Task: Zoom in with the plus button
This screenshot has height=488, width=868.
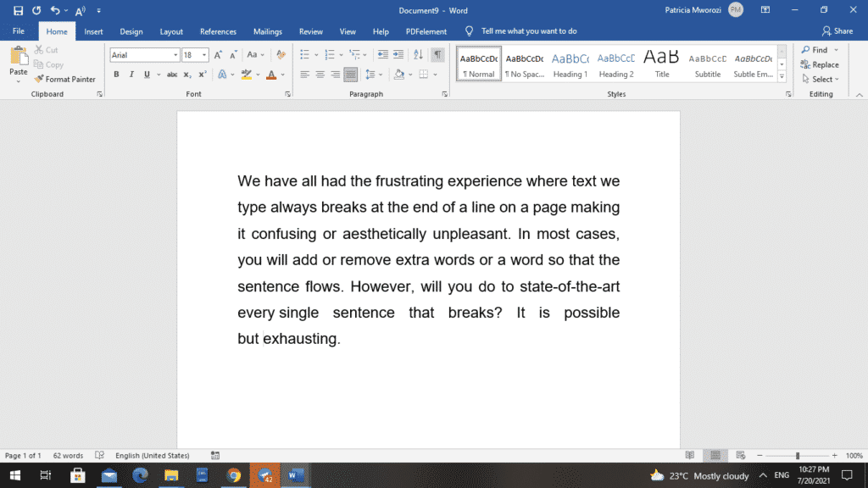Action: [834, 455]
